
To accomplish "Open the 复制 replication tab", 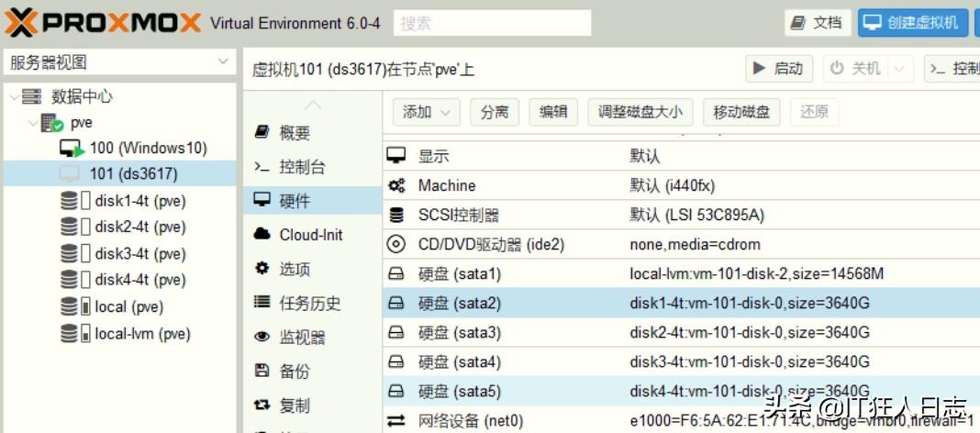I will [x=313, y=405].
